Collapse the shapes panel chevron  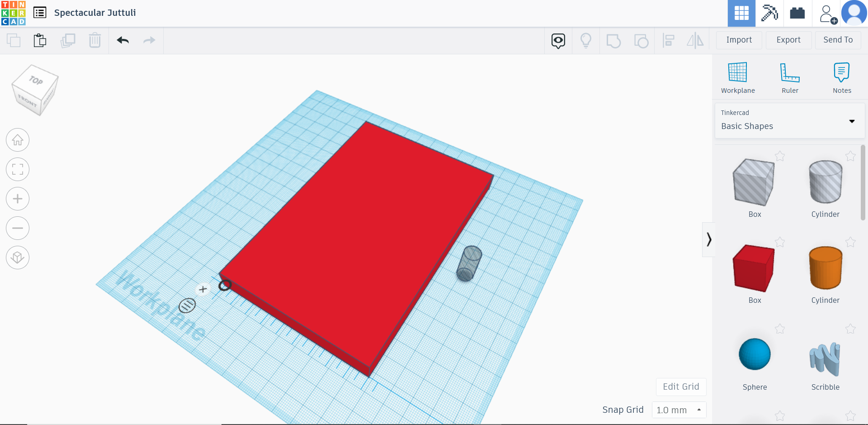tap(709, 239)
